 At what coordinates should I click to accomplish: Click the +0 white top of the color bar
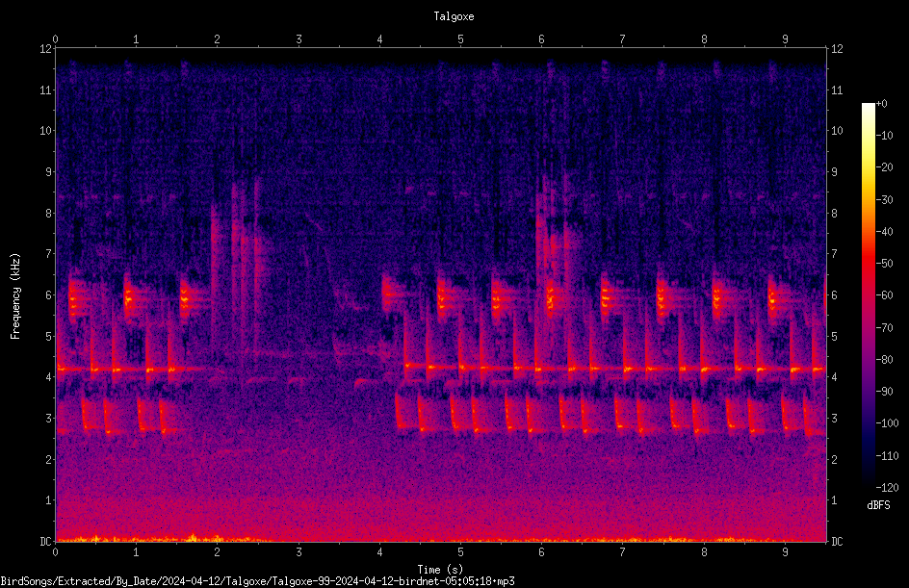point(868,105)
